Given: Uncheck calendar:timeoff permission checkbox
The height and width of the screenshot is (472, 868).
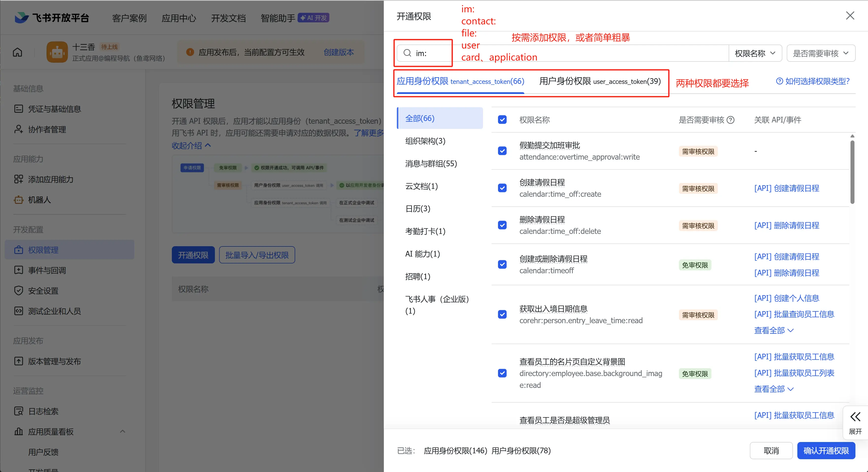Looking at the screenshot, I should 502,265.
